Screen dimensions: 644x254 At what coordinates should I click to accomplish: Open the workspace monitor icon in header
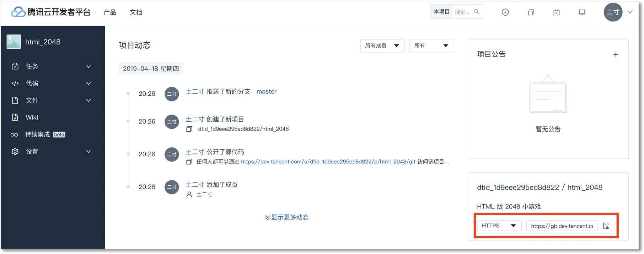click(x=582, y=12)
